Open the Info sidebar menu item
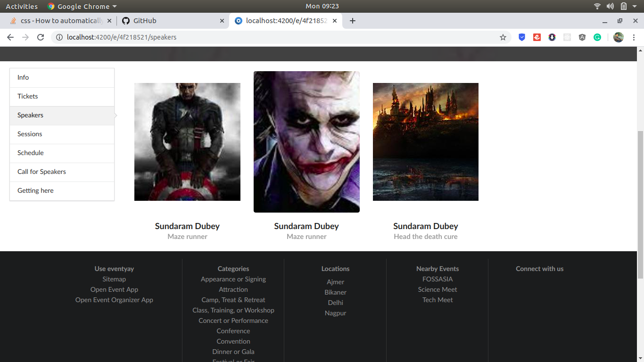This screenshot has height=362, width=644. pyautogui.click(x=62, y=78)
